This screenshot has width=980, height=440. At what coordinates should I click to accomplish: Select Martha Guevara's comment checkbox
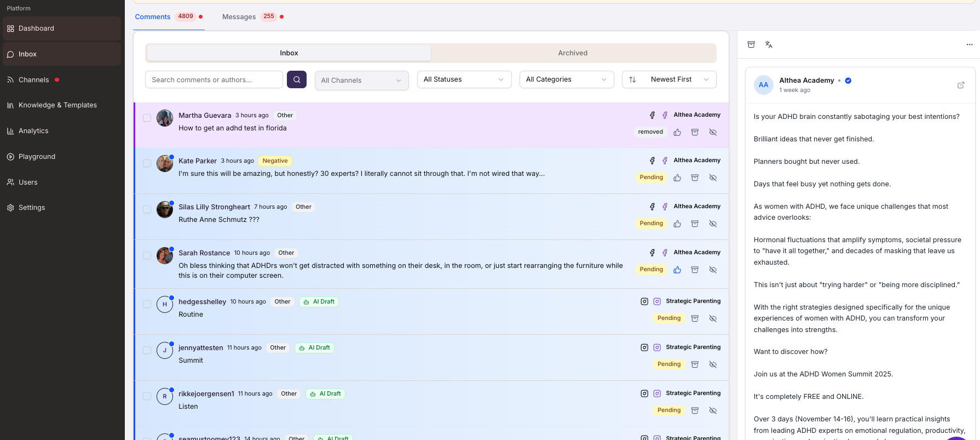[x=147, y=118]
